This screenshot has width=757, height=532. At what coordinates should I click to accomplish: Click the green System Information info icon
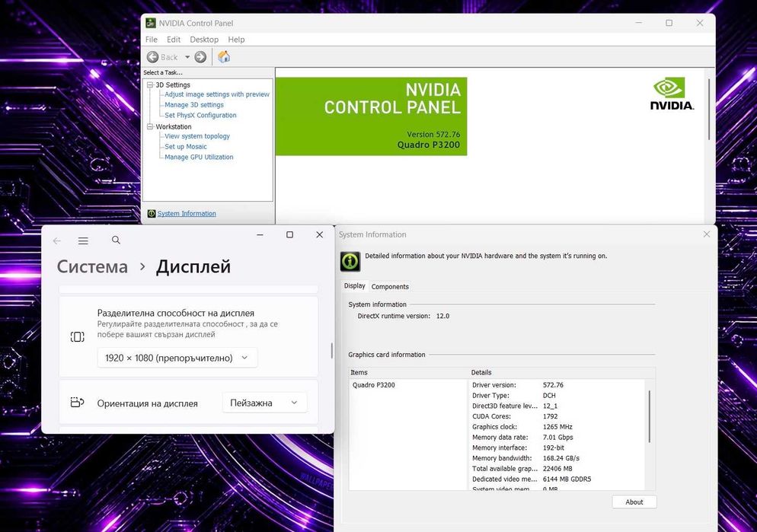350,261
